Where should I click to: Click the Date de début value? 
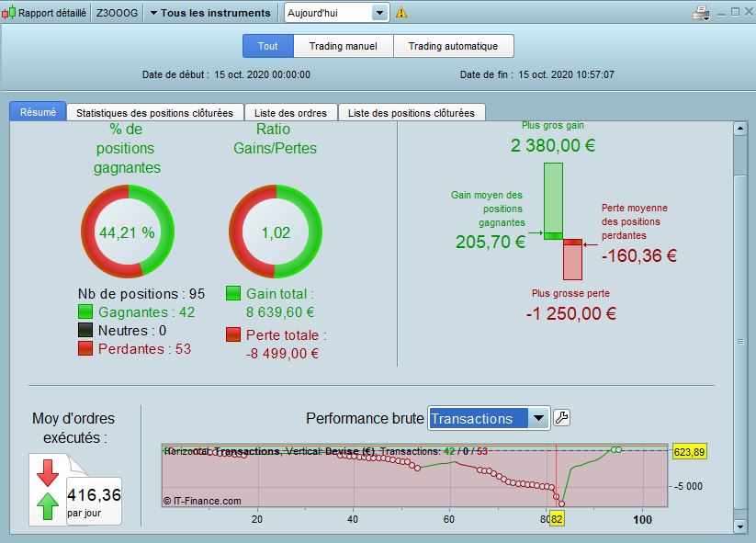(263, 74)
